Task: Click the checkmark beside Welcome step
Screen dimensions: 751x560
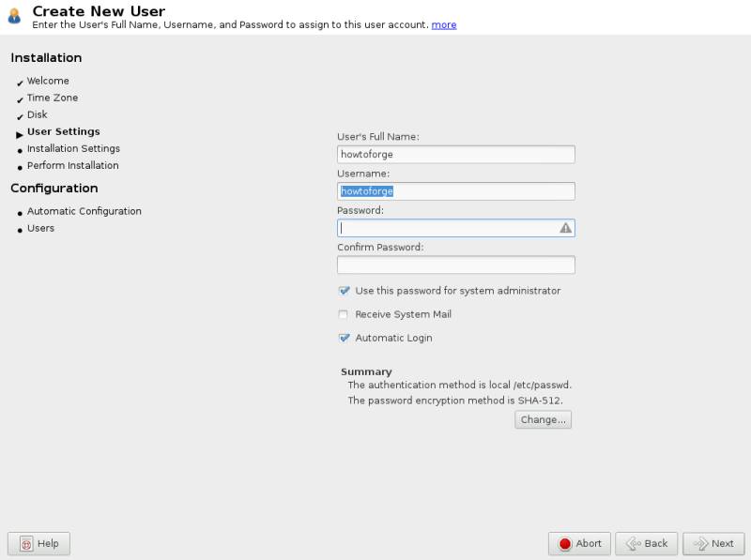Action: [x=20, y=83]
